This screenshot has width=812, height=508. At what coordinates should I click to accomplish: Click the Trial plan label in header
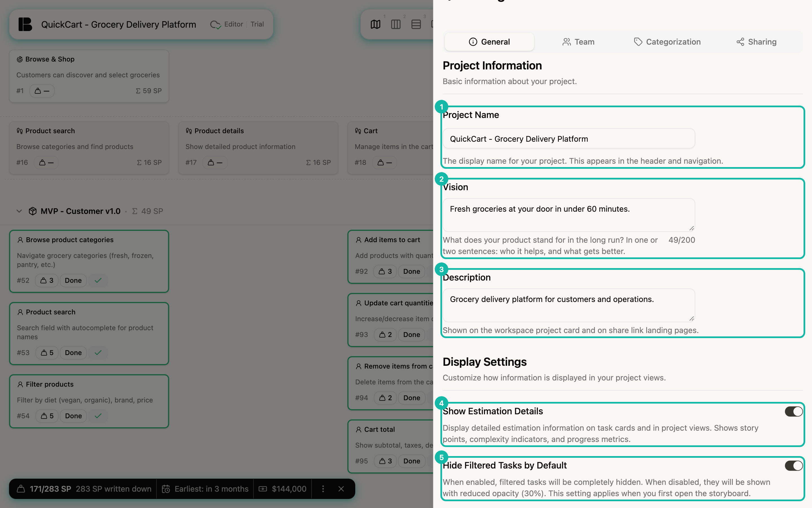(257, 24)
